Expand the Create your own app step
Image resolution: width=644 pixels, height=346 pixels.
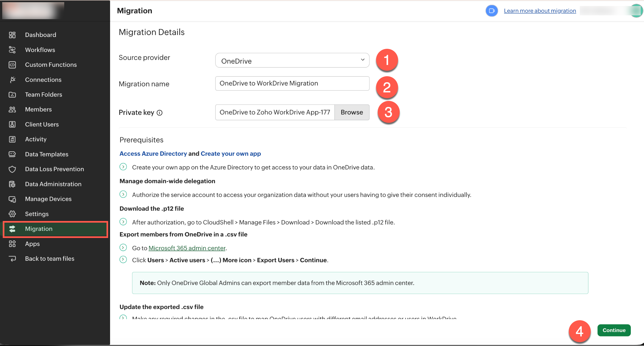[123, 167]
